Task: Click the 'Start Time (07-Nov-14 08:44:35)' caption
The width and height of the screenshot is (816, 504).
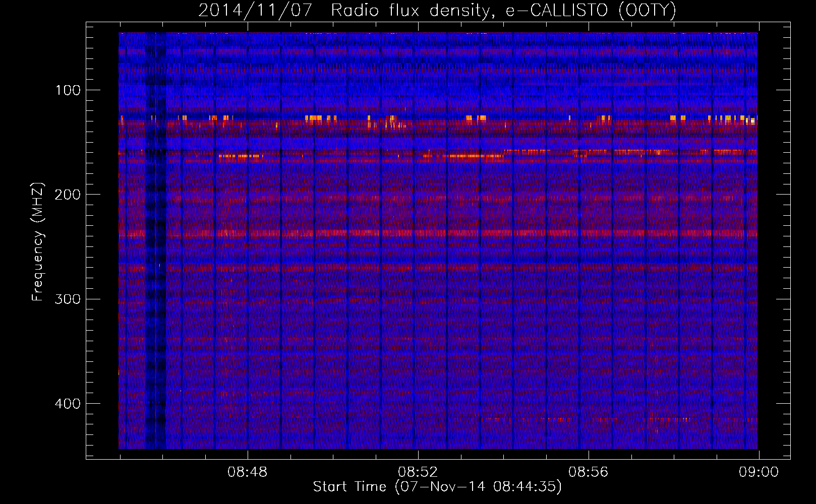Action: [437, 487]
